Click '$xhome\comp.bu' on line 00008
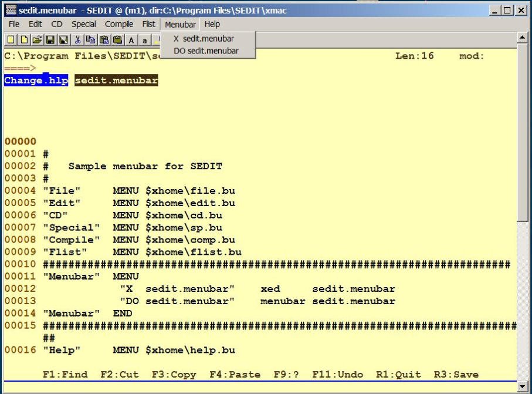 click(191, 240)
